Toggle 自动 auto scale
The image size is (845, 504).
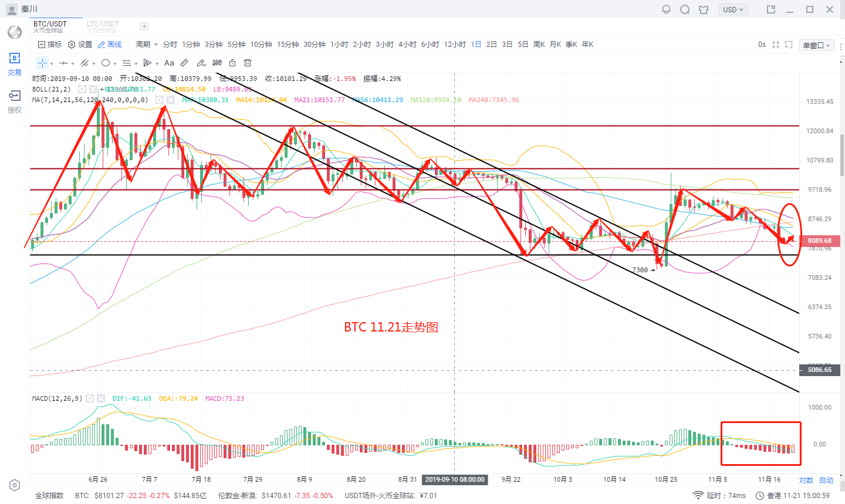(826, 480)
